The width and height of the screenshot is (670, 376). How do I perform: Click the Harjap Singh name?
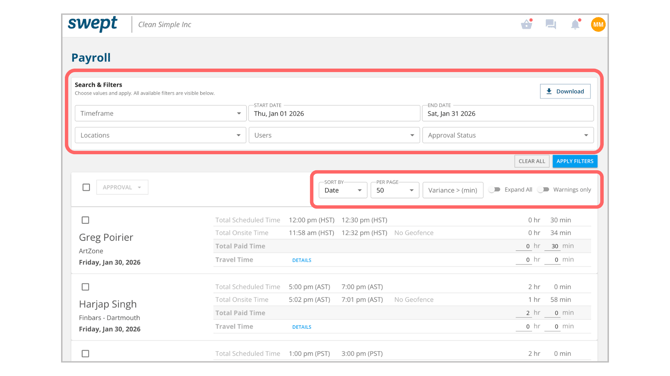tap(108, 304)
